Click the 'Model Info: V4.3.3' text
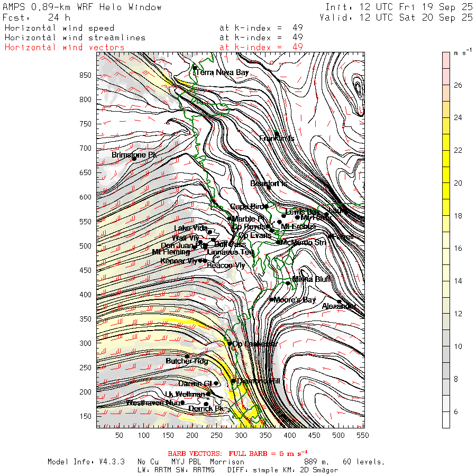Screen dimensions: 476x476 pos(86,462)
